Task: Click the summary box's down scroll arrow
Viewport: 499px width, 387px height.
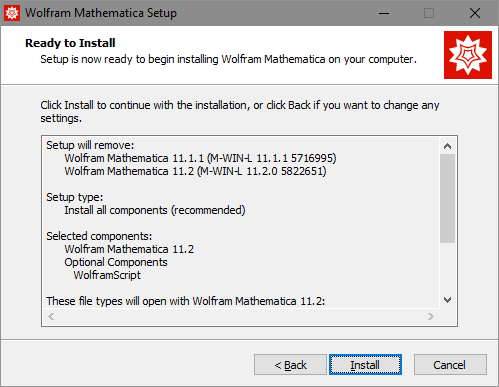Action: tap(447, 300)
